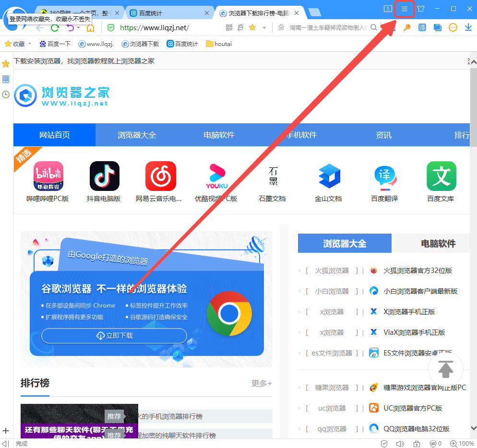The width and height of the screenshot is (477, 448).
Task: Select the 网站首页 navigation menu item
Action: [54, 135]
